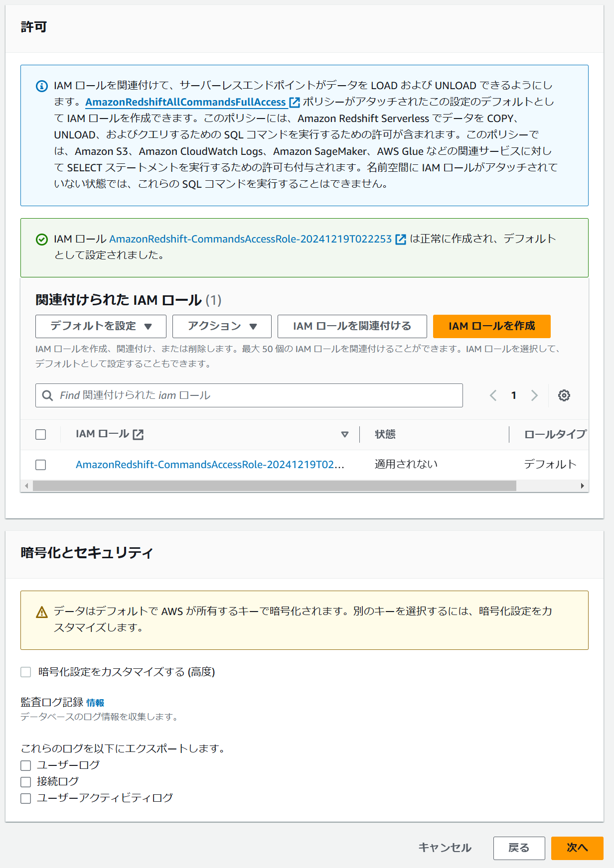Viewport: 614px width, 868px height.
Task: Click the warning triangle icon
Action: click(42, 612)
